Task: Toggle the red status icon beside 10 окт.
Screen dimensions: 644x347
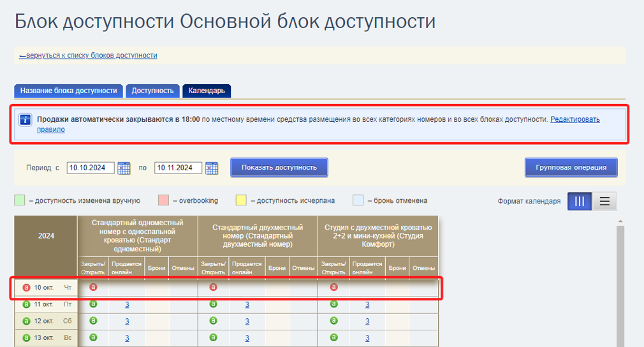Action: [x=26, y=288]
